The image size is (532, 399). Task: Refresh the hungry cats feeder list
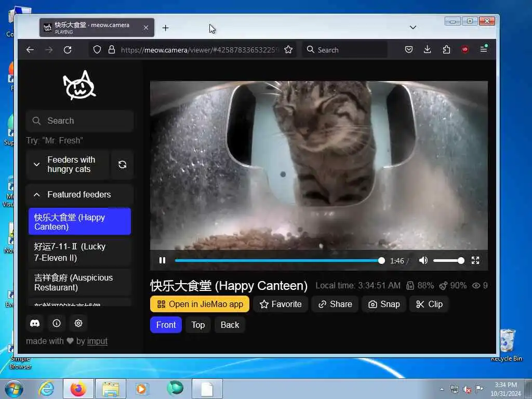[123, 165]
